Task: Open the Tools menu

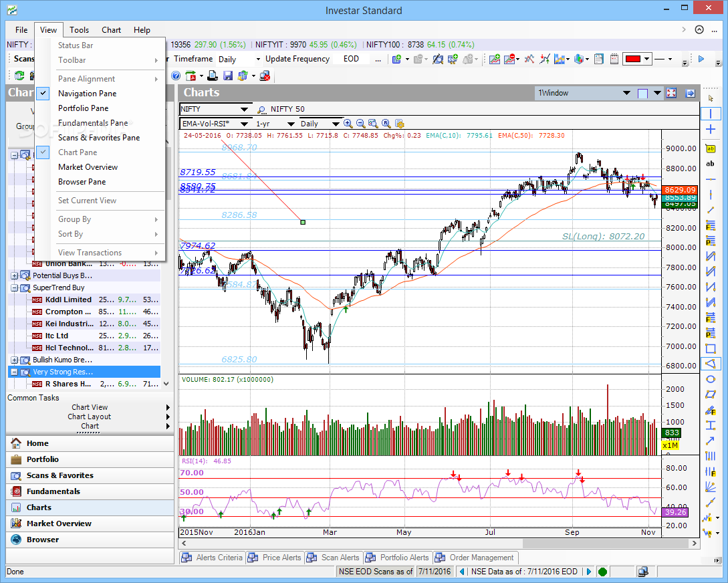Action: [80, 29]
